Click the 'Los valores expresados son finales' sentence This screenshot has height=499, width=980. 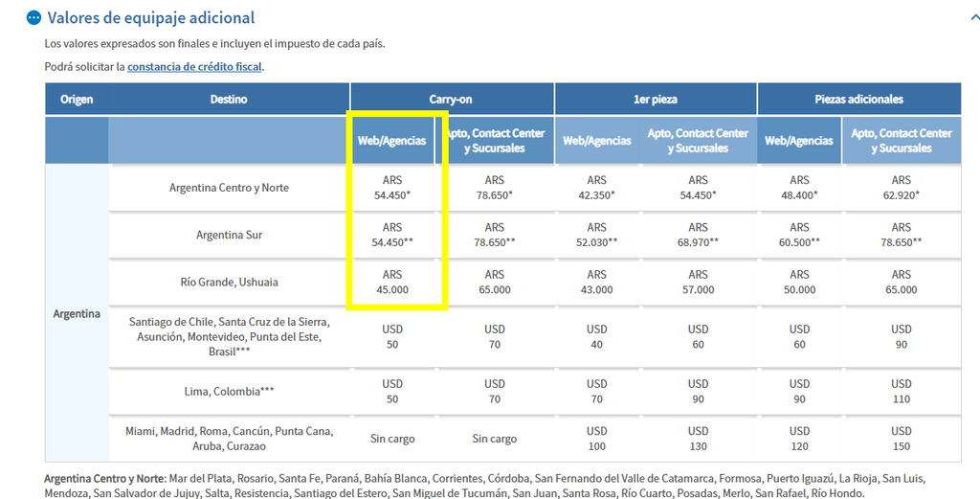(214, 44)
